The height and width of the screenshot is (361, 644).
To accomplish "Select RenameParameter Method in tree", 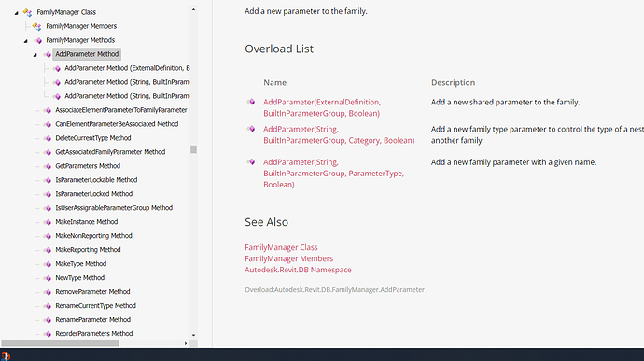I will (x=92, y=320).
